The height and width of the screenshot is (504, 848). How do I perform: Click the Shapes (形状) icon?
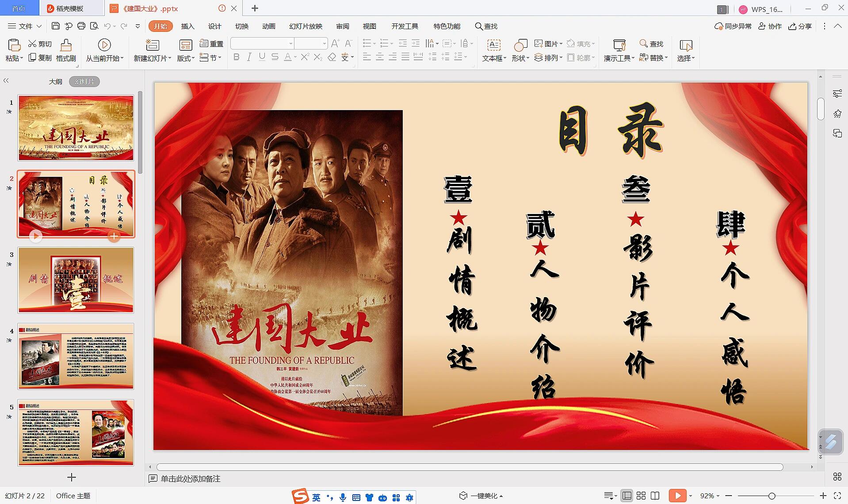pos(520,45)
